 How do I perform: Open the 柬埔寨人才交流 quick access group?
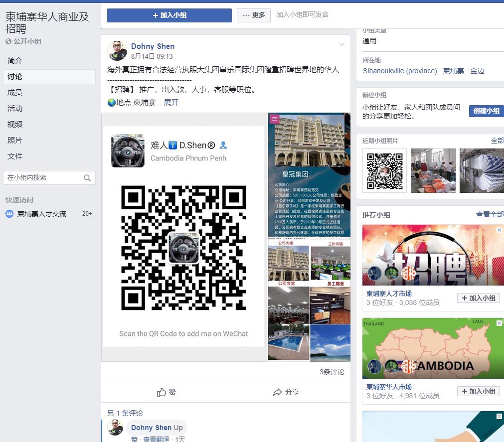45,214
